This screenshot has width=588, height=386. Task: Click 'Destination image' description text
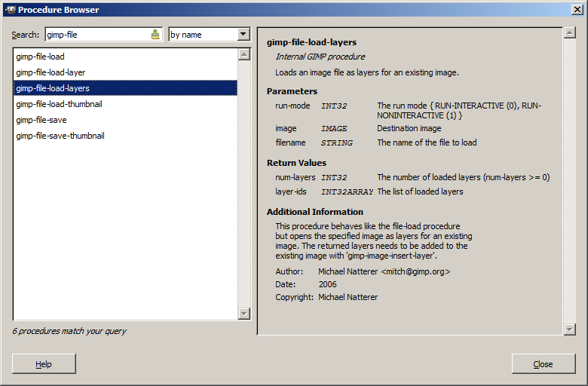[x=409, y=128]
